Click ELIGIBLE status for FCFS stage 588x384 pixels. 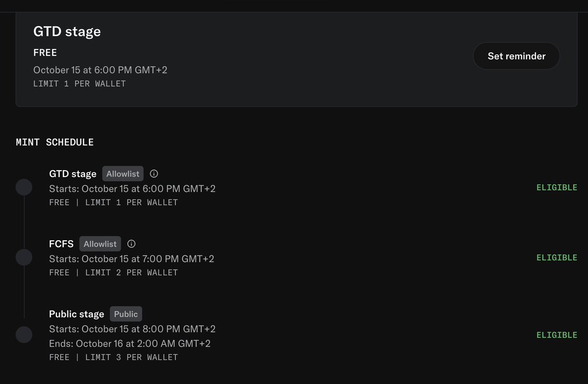tap(557, 257)
